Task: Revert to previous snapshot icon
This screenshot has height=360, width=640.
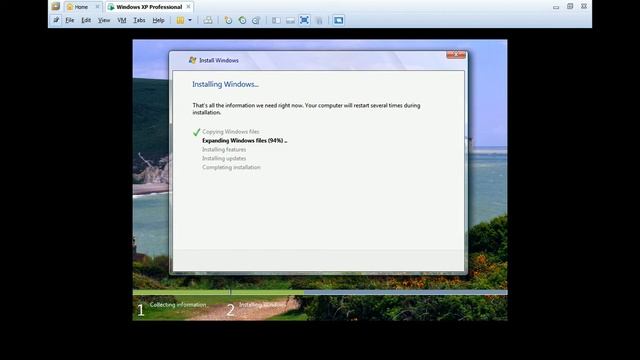Action: click(x=242, y=20)
